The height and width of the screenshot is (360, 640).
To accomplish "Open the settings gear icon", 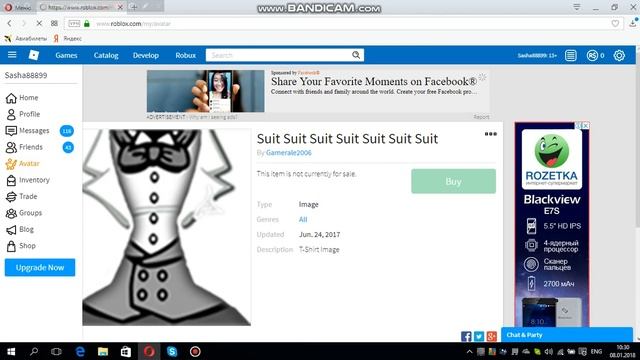I will pos(619,56).
